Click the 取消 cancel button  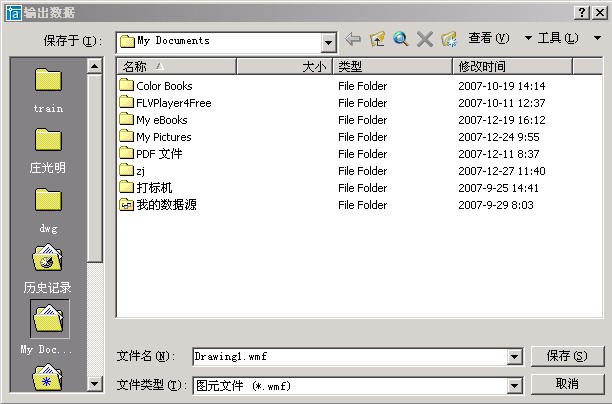(x=567, y=384)
